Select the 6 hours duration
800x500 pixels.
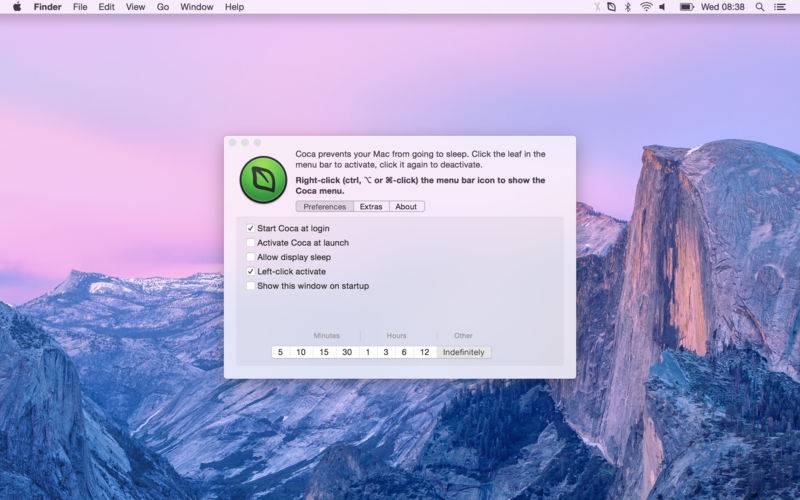pyautogui.click(x=404, y=352)
